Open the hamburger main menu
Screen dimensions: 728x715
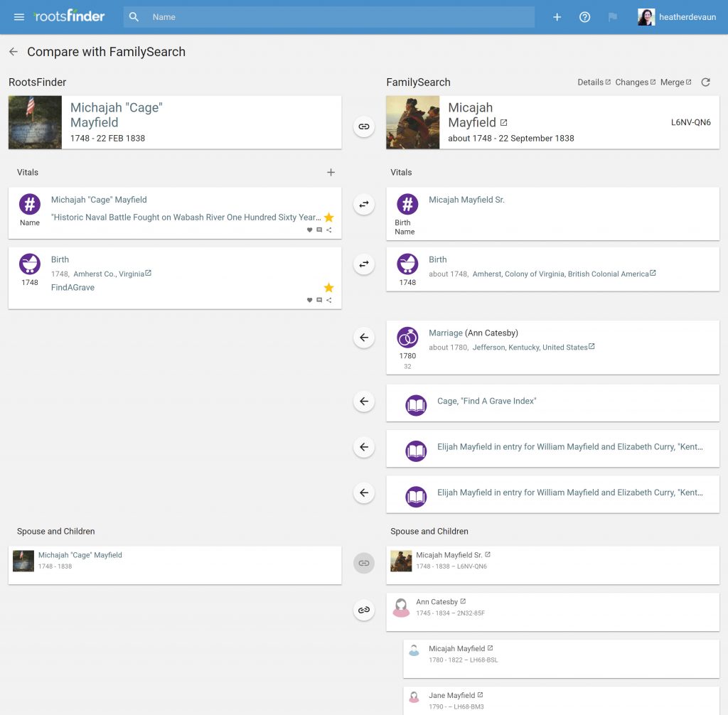coord(19,17)
